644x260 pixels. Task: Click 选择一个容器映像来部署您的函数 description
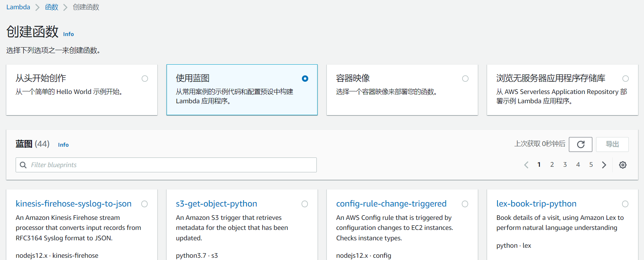387,92
